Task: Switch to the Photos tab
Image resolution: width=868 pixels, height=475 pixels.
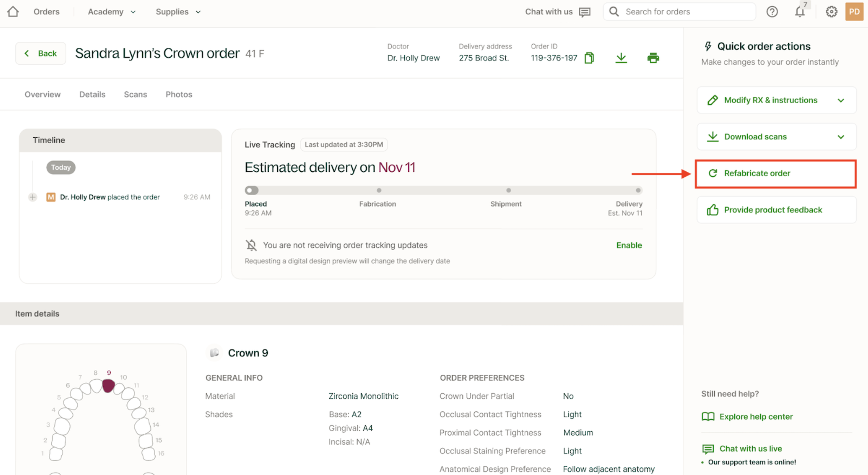Action: 179,95
